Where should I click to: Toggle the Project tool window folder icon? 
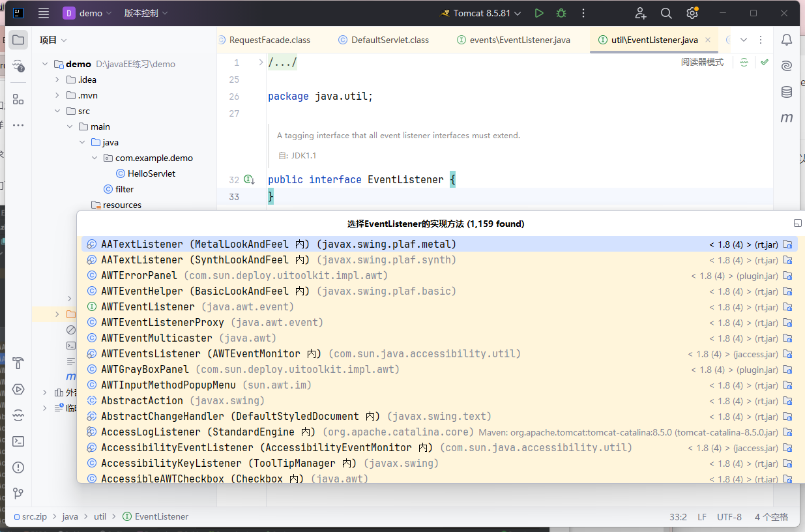coord(18,40)
